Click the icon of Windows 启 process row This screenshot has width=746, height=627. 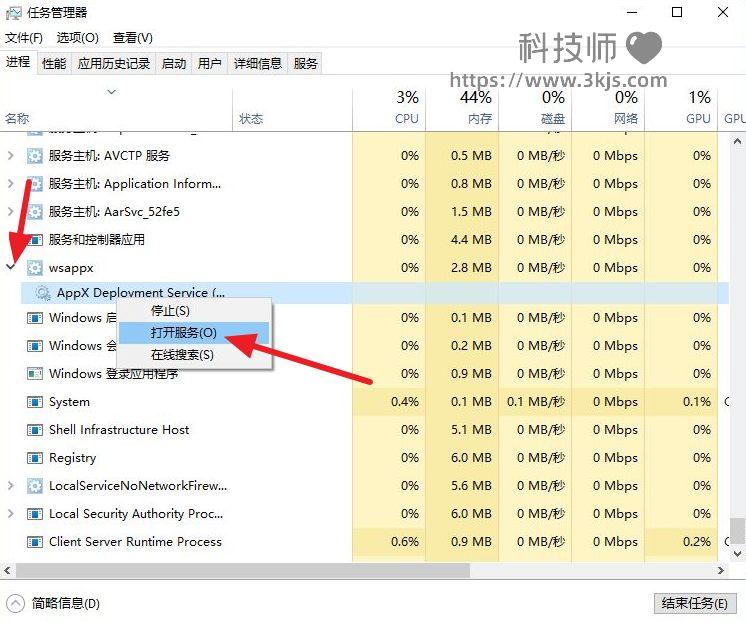click(35, 318)
